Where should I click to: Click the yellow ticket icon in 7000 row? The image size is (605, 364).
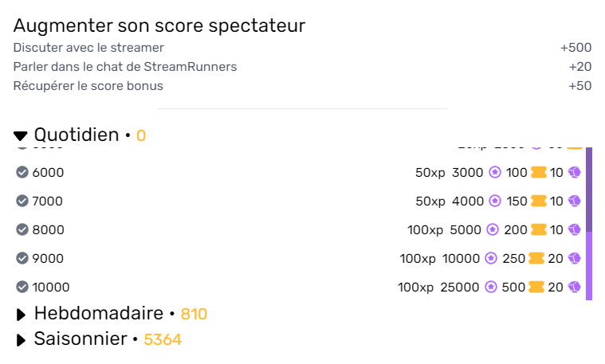(x=539, y=201)
